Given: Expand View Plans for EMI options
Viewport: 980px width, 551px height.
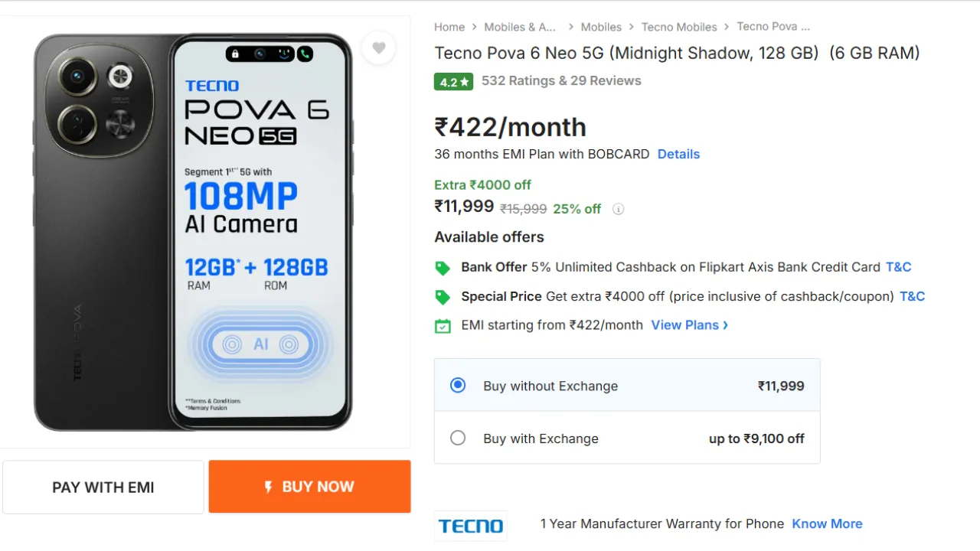Looking at the screenshot, I should click(x=689, y=325).
